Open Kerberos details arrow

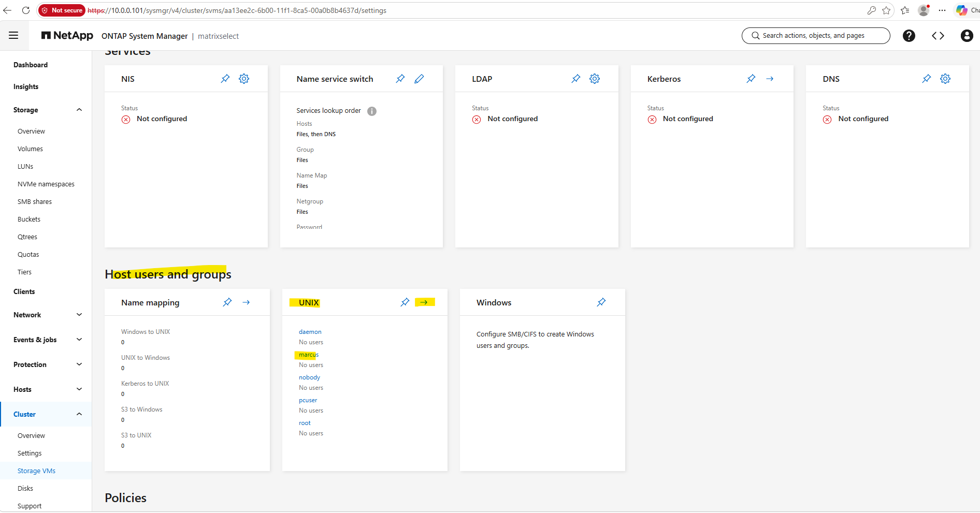tap(770, 79)
